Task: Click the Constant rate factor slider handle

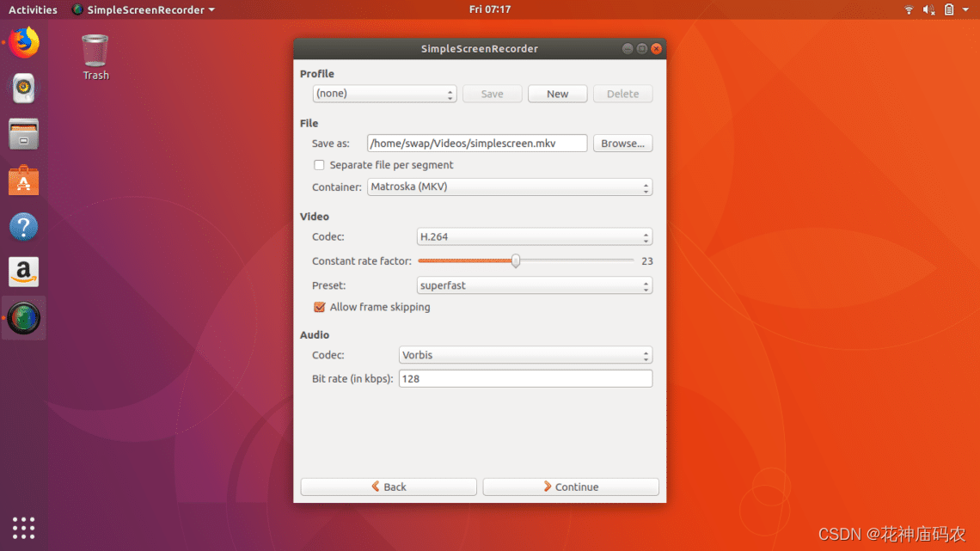Action: (x=516, y=261)
